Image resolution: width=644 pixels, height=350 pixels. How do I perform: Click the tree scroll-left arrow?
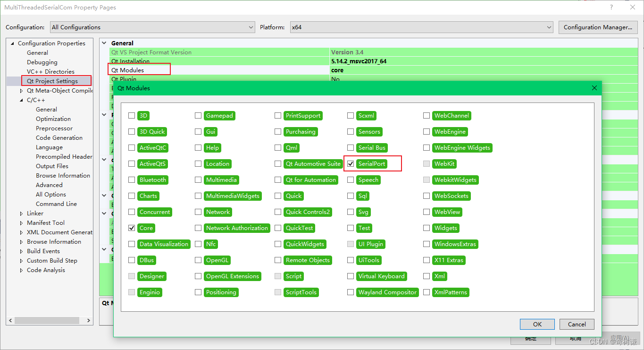(10, 320)
